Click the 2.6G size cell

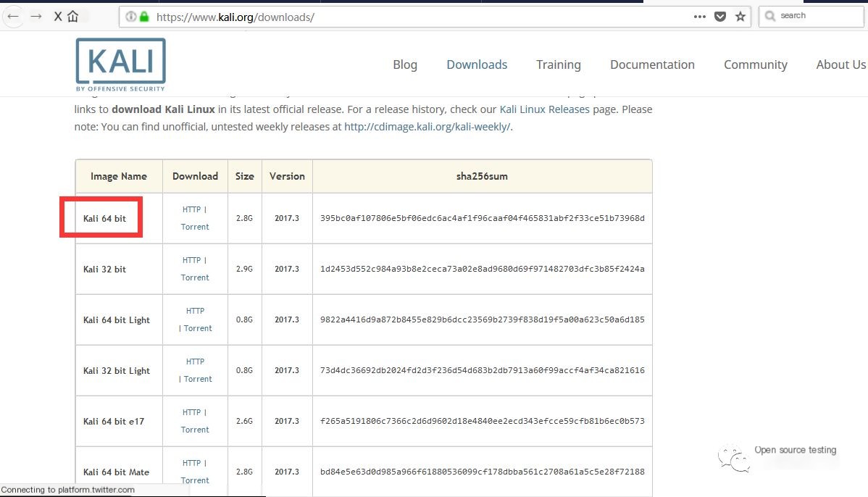pyautogui.click(x=244, y=421)
